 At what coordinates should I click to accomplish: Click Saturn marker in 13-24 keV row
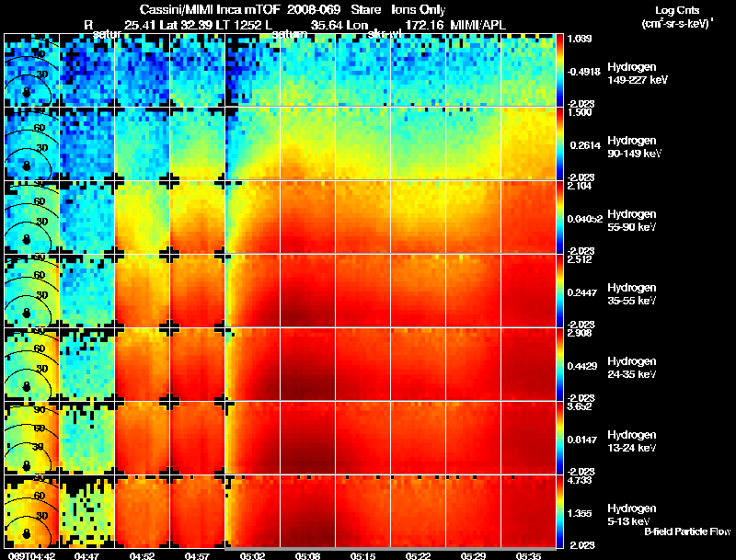pyautogui.click(x=27, y=465)
